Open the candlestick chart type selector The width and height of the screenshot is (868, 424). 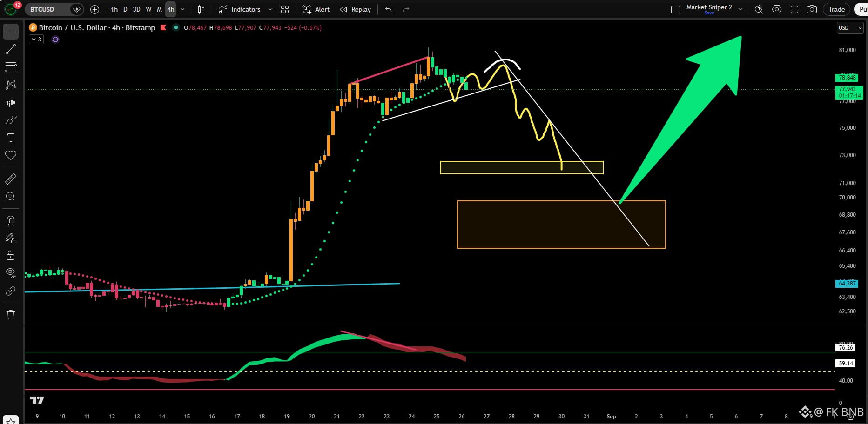(201, 9)
